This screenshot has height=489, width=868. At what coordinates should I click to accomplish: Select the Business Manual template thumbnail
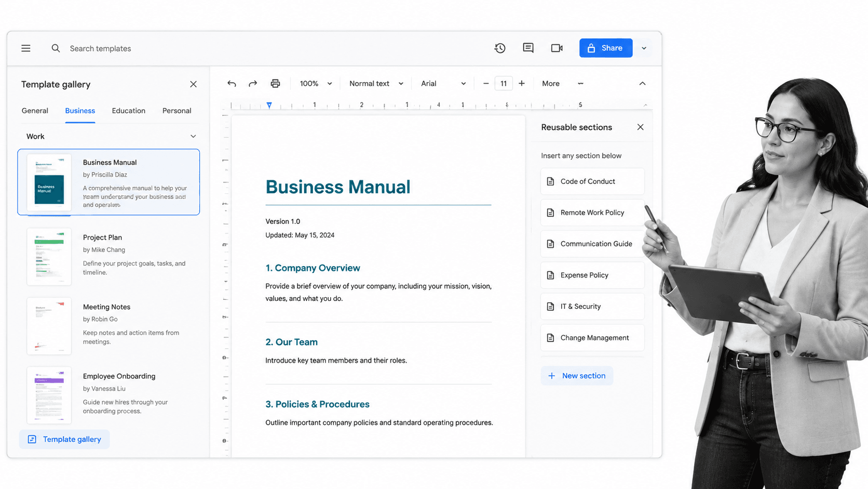point(49,182)
